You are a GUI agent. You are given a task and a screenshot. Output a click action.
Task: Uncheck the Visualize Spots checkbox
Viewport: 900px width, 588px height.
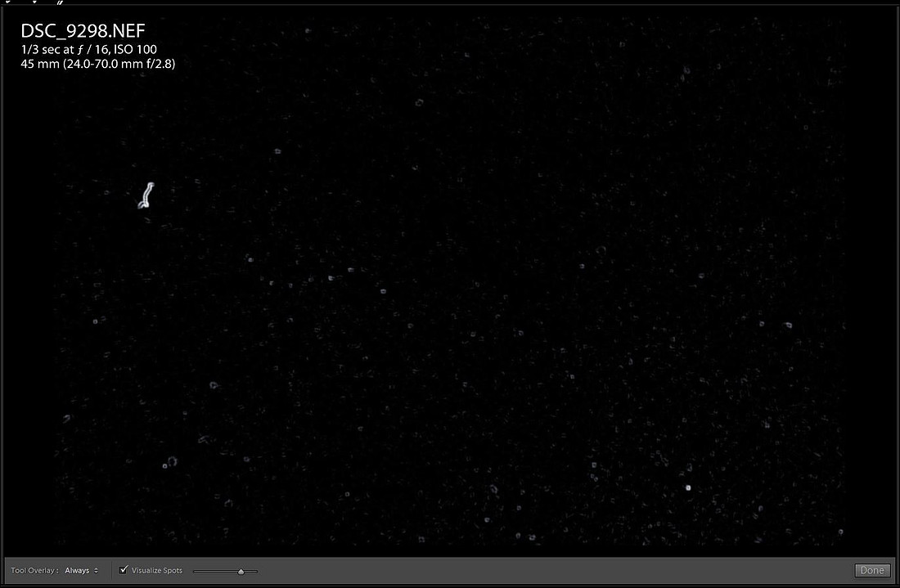click(x=124, y=570)
